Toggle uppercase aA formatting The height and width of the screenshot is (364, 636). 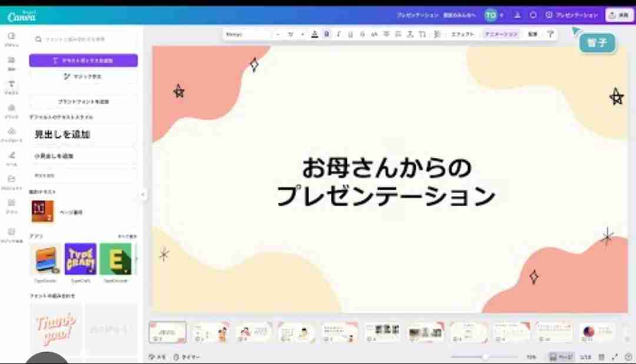374,35
